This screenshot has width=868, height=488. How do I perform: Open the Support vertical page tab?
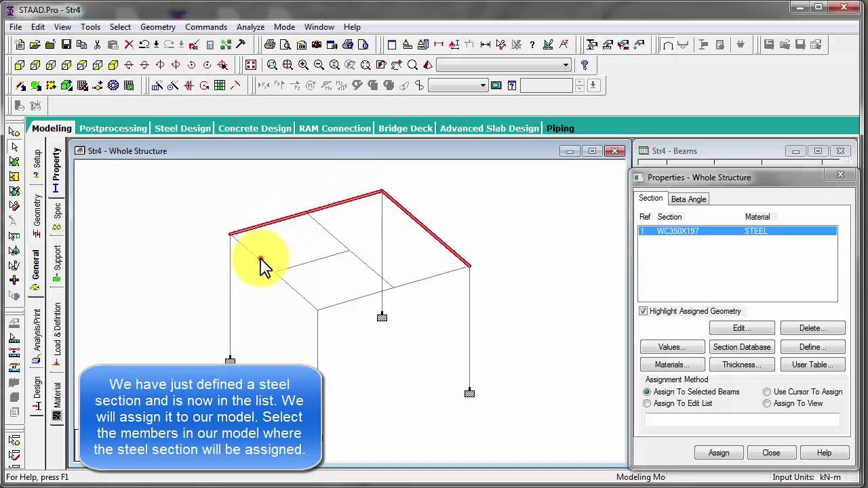tap(57, 263)
